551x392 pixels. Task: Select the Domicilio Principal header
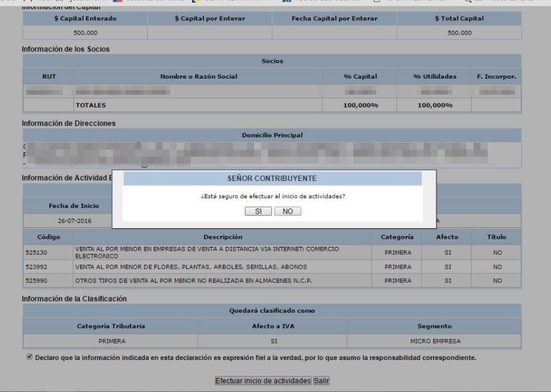[272, 135]
